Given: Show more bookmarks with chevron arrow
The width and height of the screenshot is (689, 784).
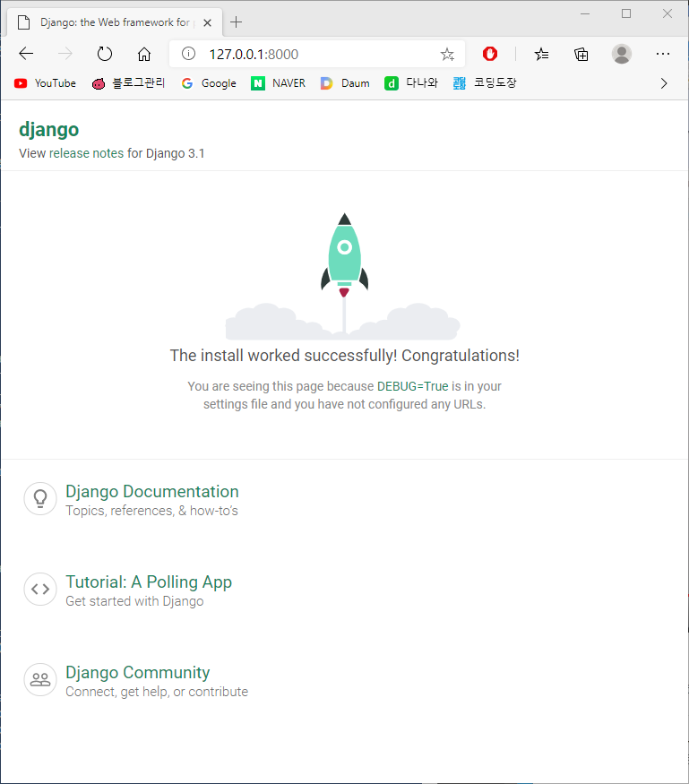Looking at the screenshot, I should 664,83.
